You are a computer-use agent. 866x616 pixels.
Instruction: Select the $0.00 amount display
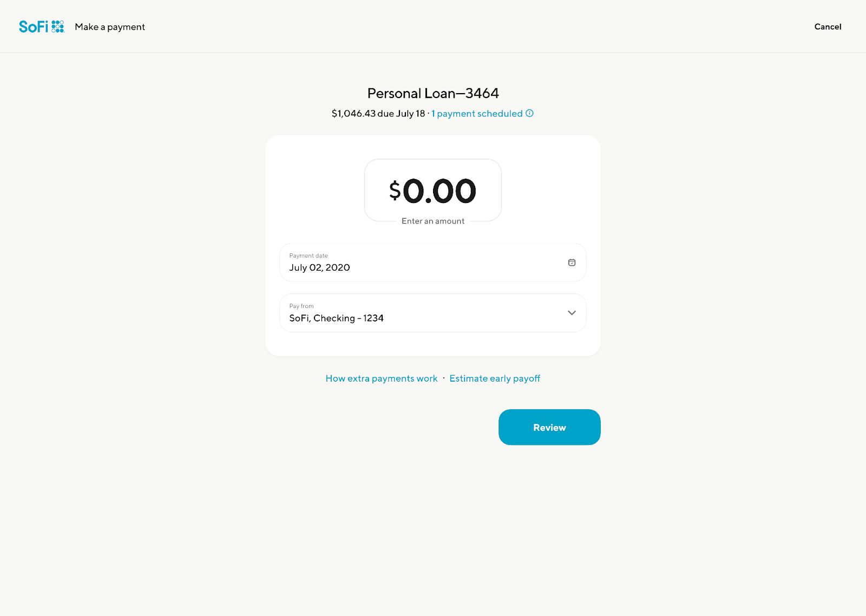pos(432,190)
